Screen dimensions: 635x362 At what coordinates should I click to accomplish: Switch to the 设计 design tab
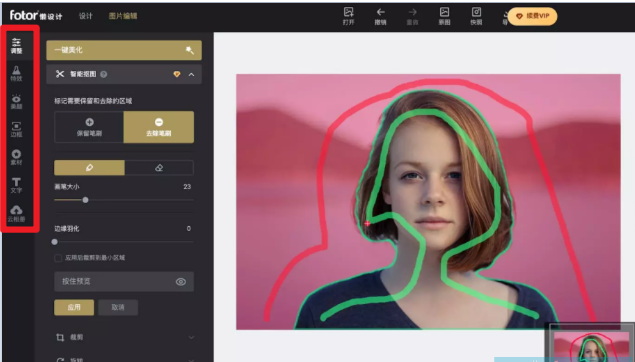tap(85, 16)
